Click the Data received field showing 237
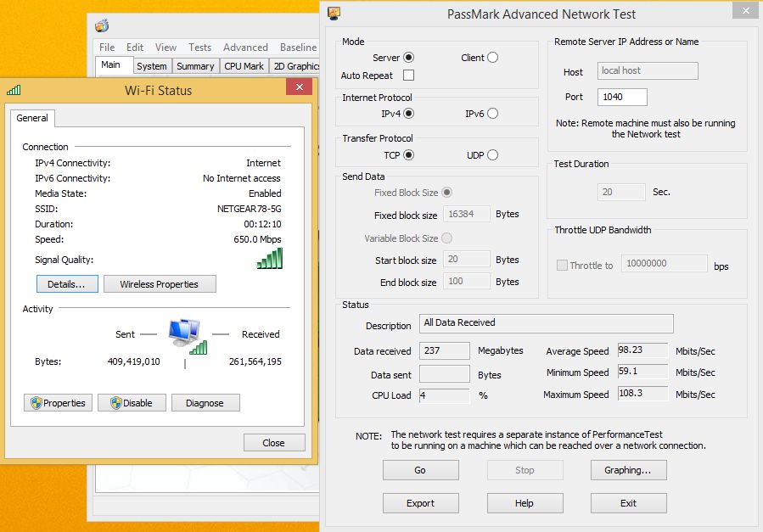Screen dimensions: 763x532 pyautogui.click(x=444, y=350)
